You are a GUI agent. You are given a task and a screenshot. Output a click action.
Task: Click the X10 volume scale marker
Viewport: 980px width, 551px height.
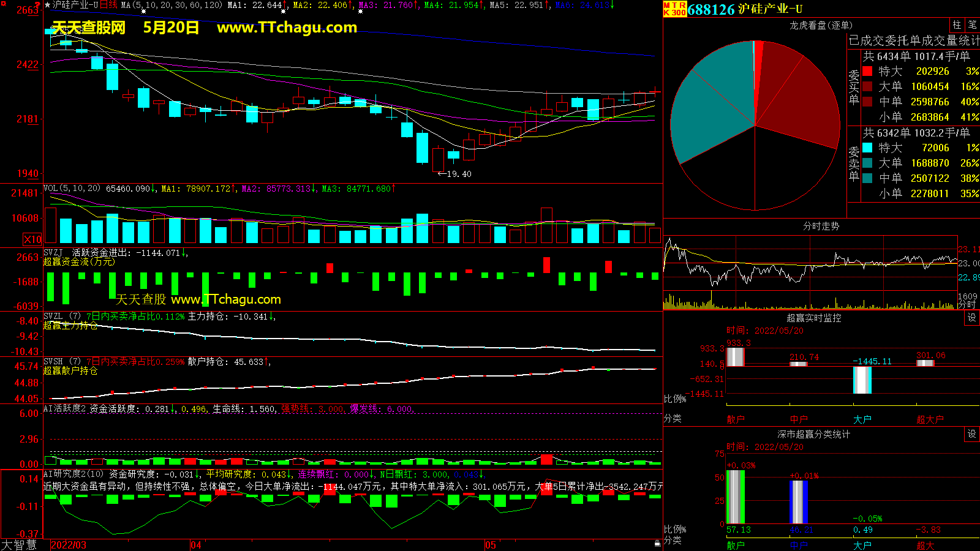[x=32, y=239]
